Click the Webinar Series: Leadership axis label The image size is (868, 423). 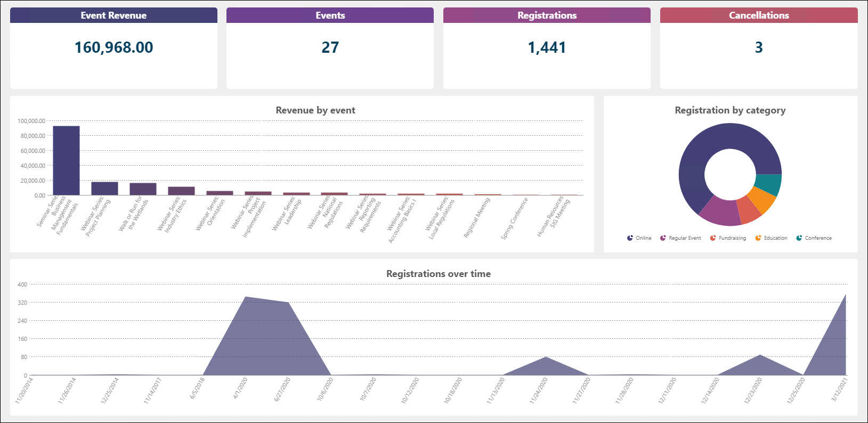[287, 214]
